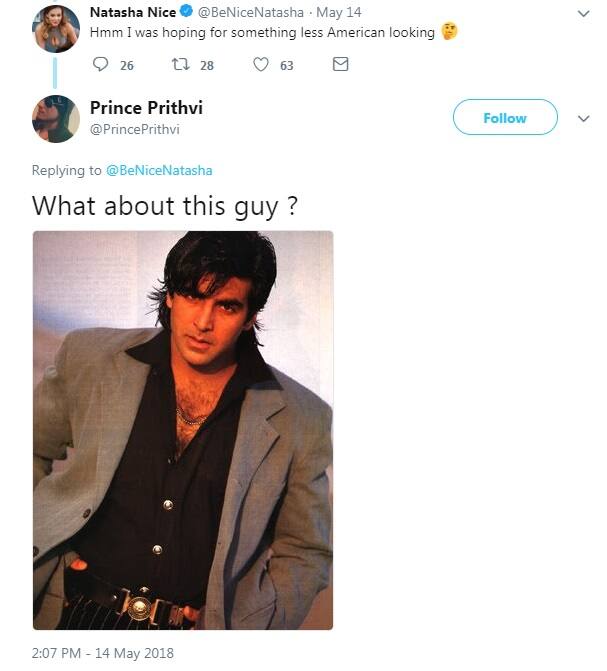
Task: Reply to Natasha Nice's tweet
Action: coord(100,65)
